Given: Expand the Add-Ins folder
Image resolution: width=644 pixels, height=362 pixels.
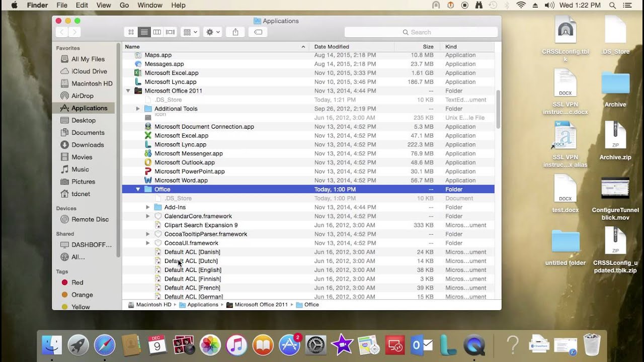Looking at the screenshot, I should pos(147,207).
